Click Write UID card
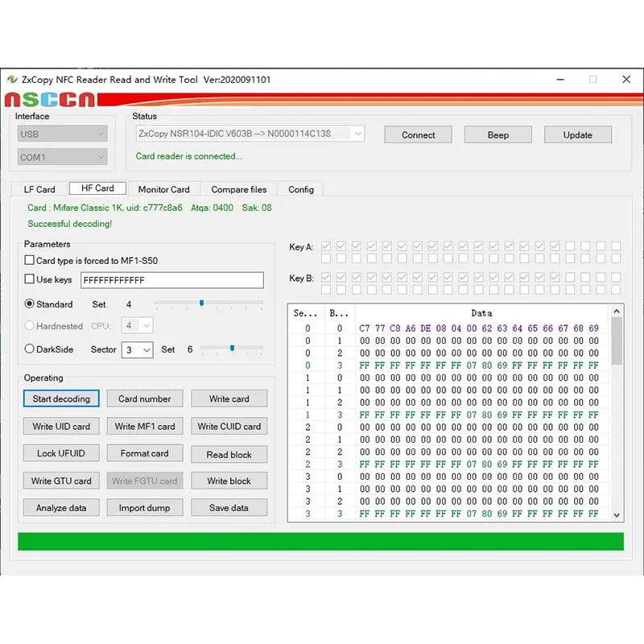Viewport: 644px width, 644px height. point(61,427)
